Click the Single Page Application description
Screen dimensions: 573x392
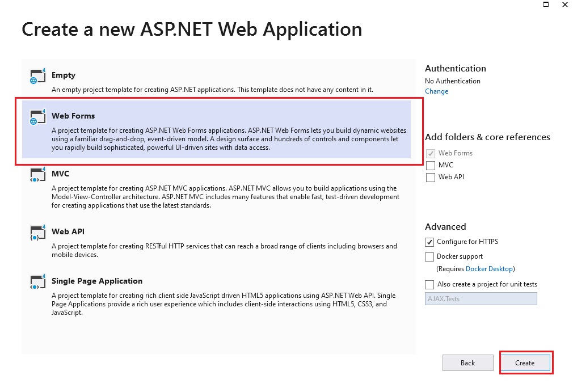(224, 304)
